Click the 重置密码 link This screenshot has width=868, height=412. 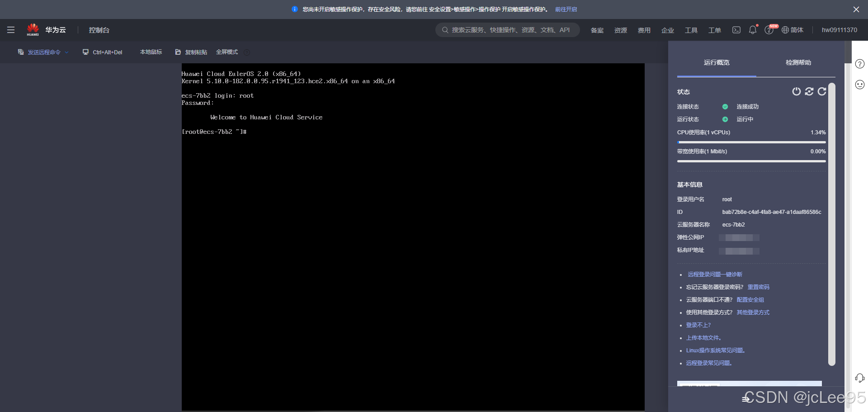tap(759, 287)
